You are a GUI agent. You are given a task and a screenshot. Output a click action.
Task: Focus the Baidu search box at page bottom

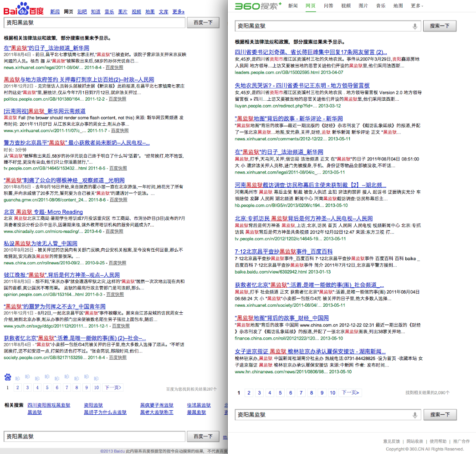tap(94, 436)
